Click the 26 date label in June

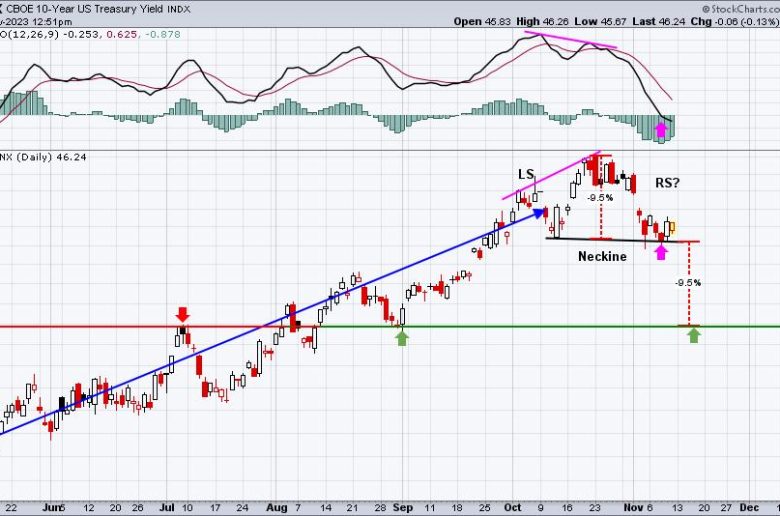click(137, 508)
